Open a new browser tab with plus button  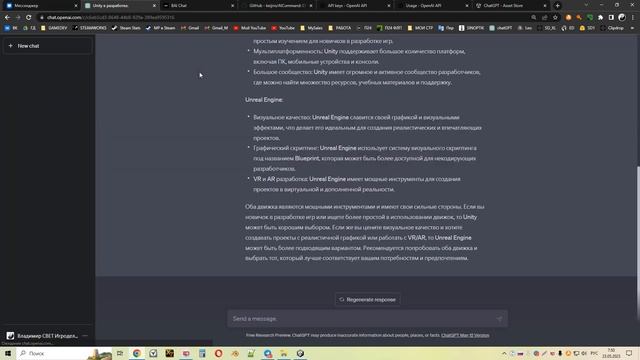pyautogui.click(x=558, y=6)
